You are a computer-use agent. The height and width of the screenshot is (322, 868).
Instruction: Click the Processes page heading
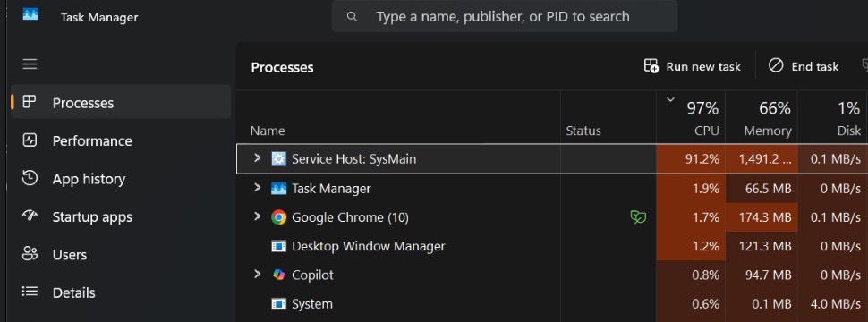282,67
